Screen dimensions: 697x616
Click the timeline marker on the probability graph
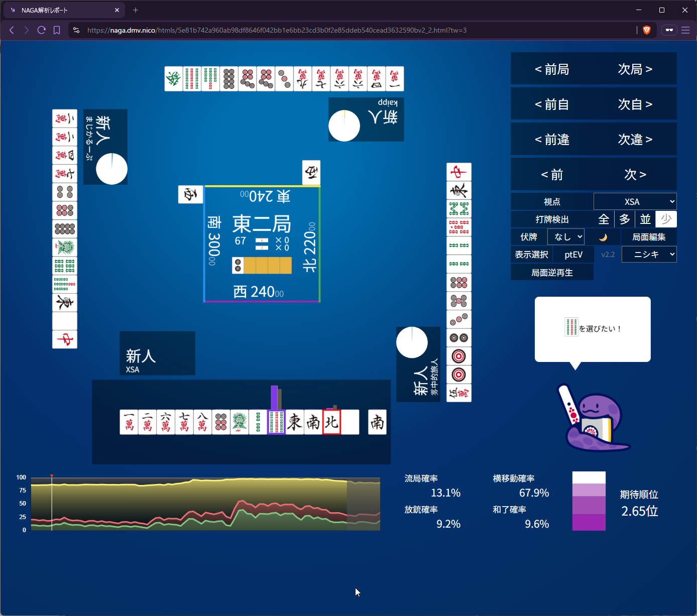pyautogui.click(x=52, y=476)
